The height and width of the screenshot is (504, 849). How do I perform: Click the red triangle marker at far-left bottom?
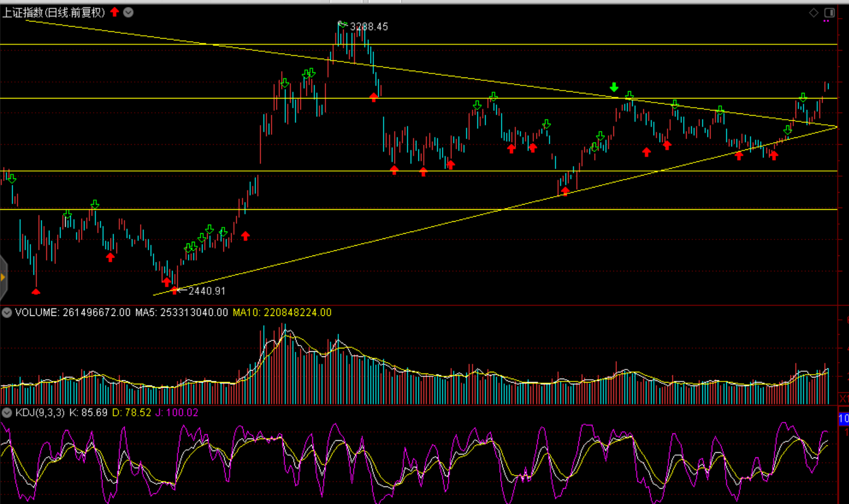[x=36, y=291]
